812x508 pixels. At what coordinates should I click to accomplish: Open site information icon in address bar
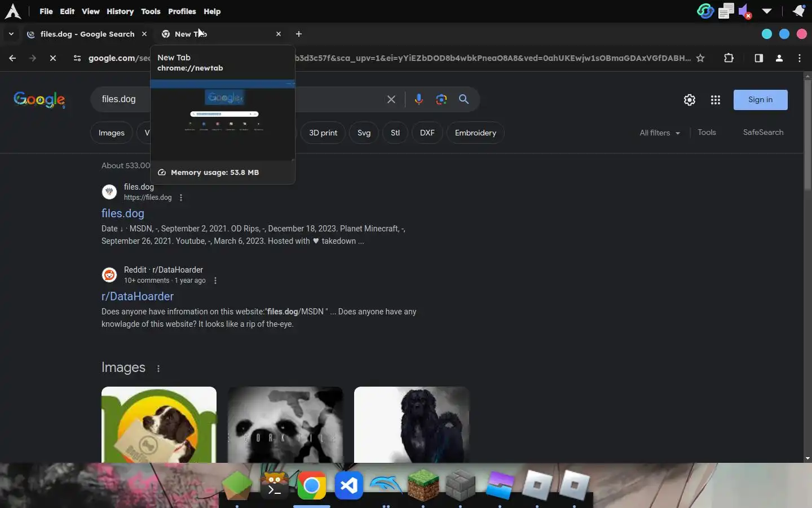[77, 58]
